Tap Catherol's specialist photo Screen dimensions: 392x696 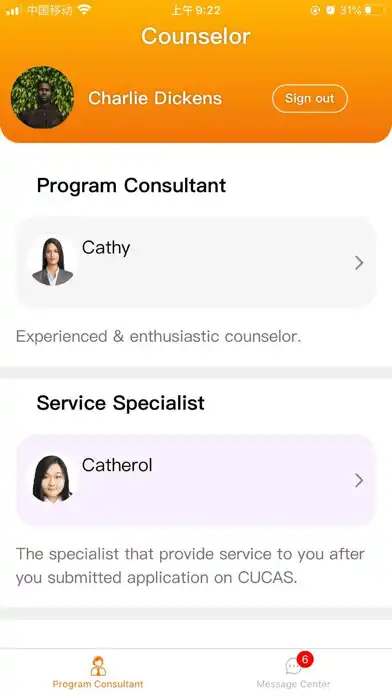tap(52, 478)
